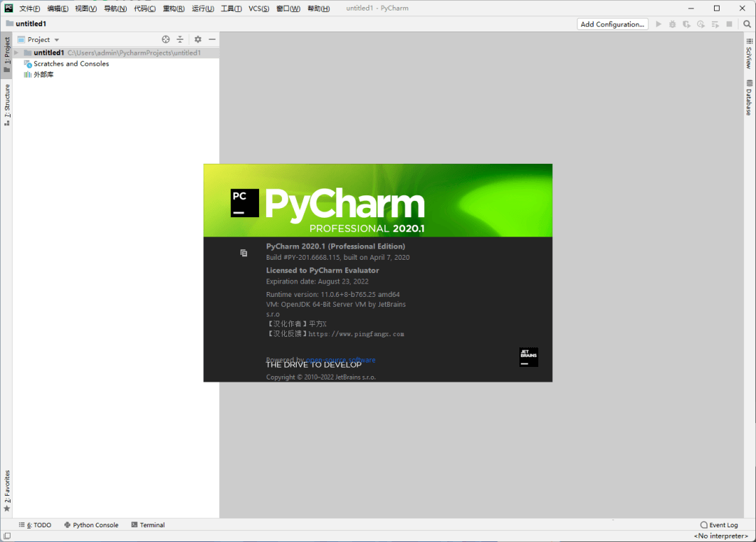756x542 pixels.
Task: Click the Collapse All icon in Project panel
Action: pyautogui.click(x=180, y=40)
